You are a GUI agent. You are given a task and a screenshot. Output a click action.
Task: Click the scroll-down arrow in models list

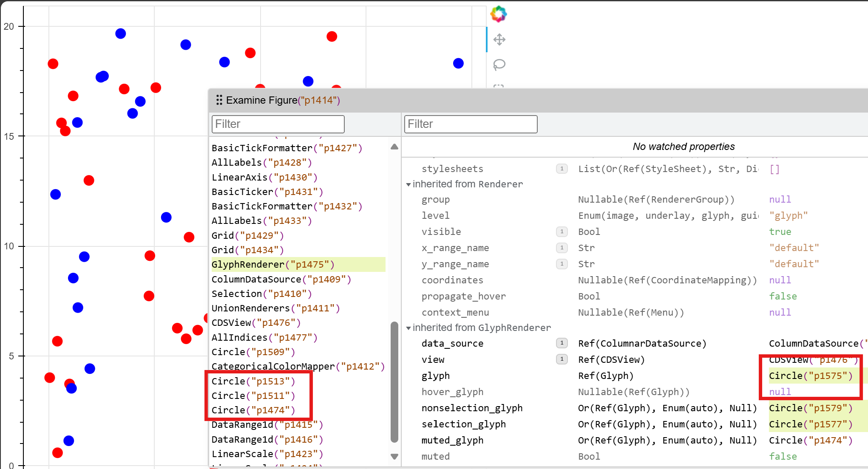pos(394,456)
